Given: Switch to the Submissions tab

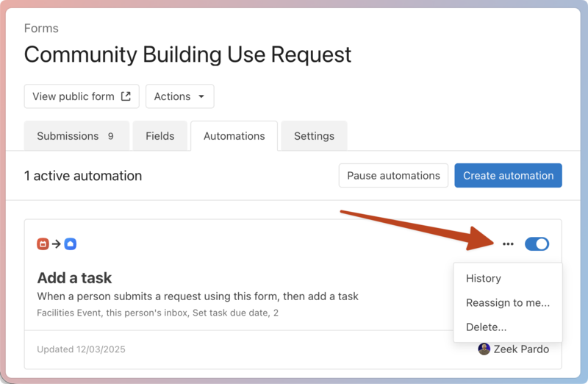Looking at the screenshot, I should click(76, 136).
